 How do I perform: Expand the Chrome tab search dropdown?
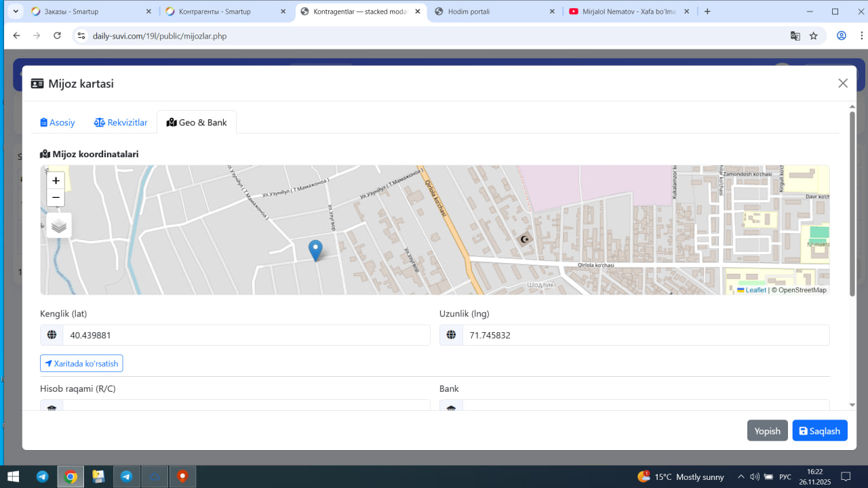pos(15,12)
